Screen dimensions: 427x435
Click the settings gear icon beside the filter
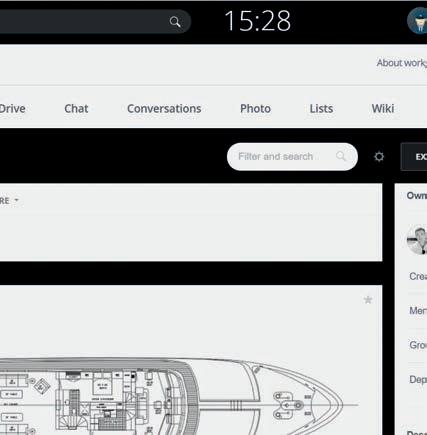coord(379,156)
